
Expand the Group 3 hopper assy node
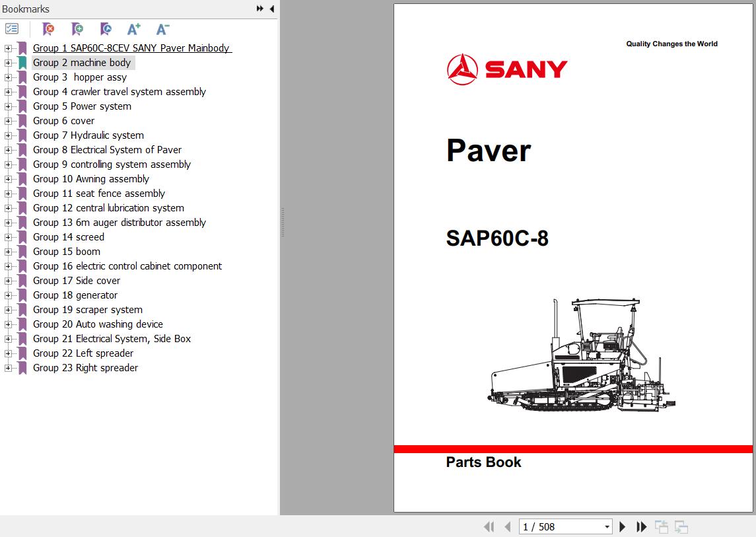tap(8, 77)
